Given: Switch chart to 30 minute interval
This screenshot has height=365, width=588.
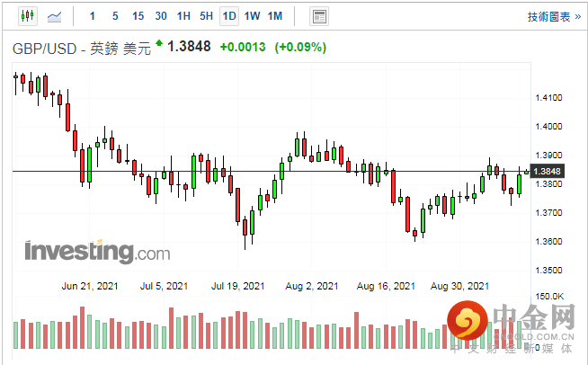Looking at the screenshot, I should tap(161, 16).
